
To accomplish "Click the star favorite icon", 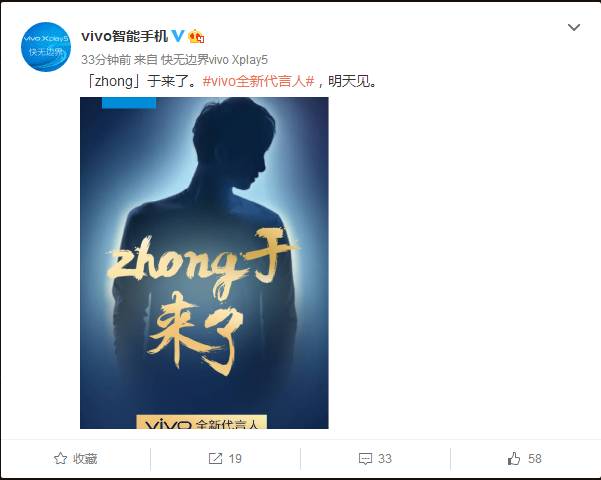I will [x=60, y=459].
